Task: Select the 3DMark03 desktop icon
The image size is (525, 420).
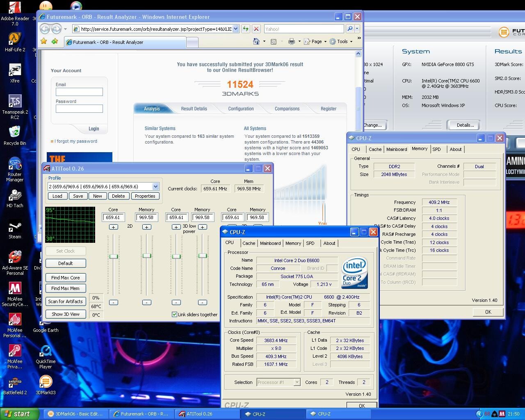Action: pos(46,386)
